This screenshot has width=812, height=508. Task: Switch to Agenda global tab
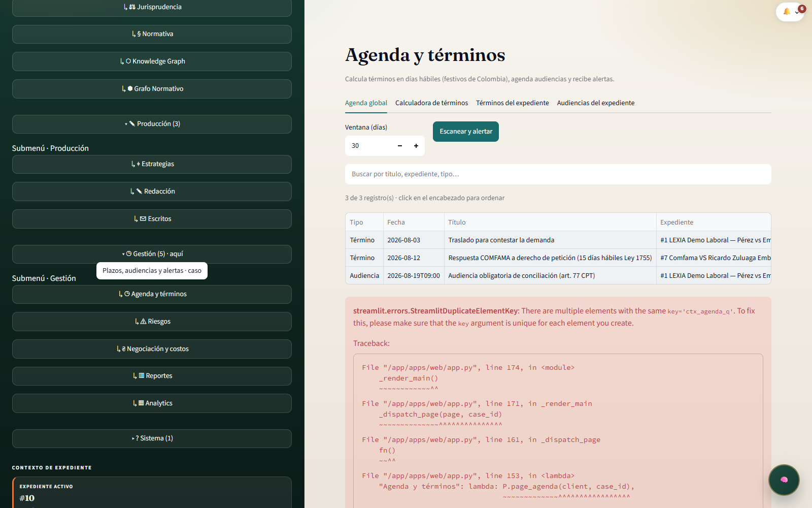366,103
